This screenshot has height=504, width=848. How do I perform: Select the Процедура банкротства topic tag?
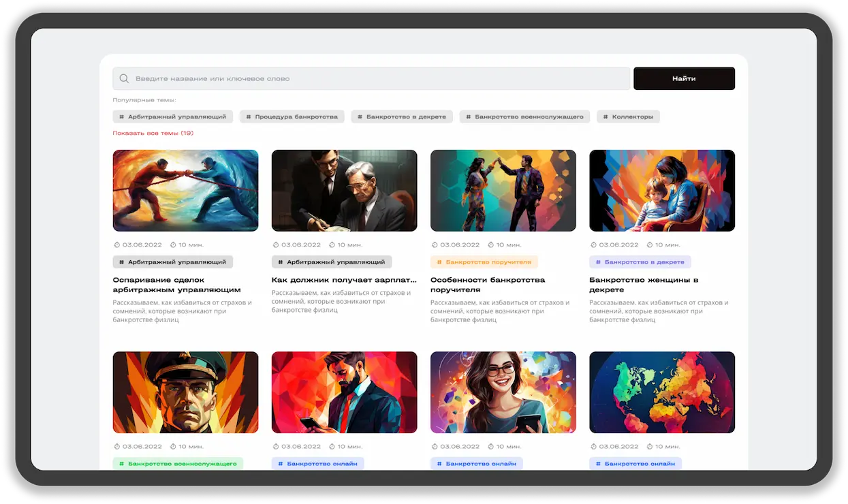point(292,116)
